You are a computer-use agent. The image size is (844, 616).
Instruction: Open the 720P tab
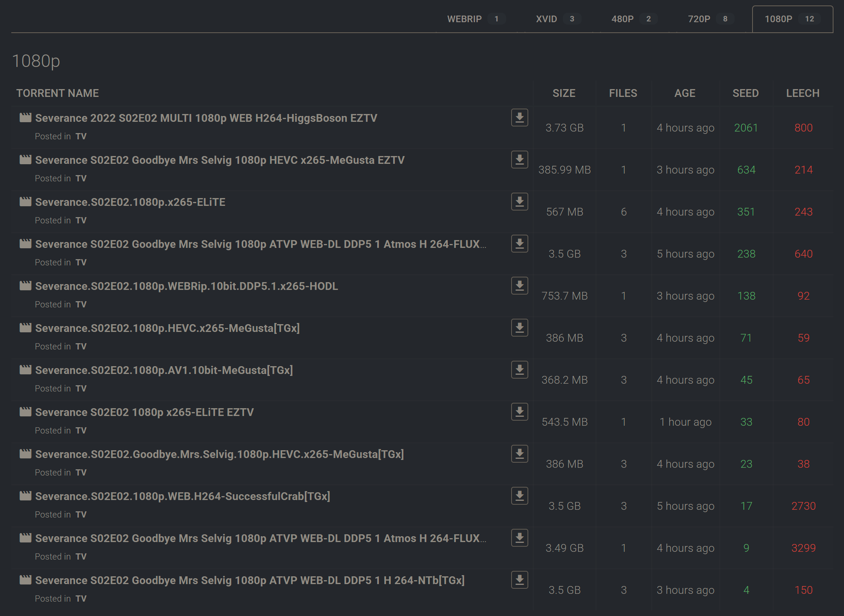[x=711, y=19]
